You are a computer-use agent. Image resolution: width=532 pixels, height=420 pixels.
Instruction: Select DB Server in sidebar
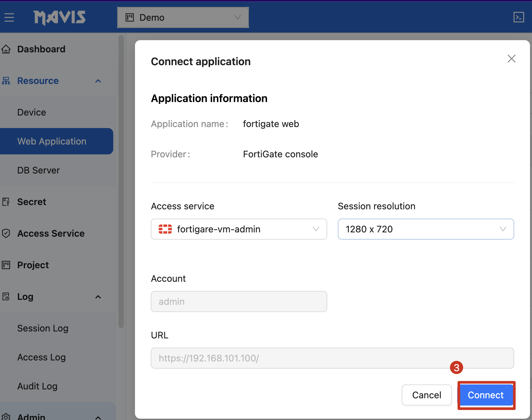tap(39, 170)
